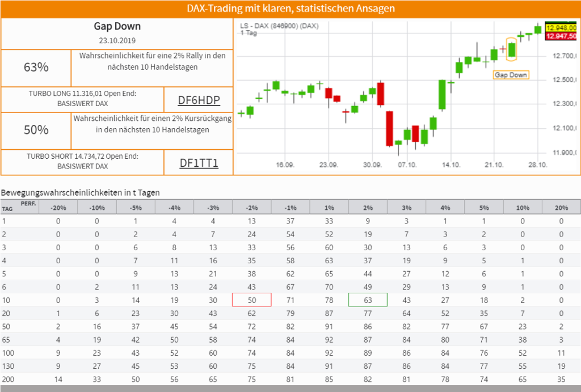Open the DF6HDP turbo long link
The image size is (581, 392).
[x=199, y=100]
